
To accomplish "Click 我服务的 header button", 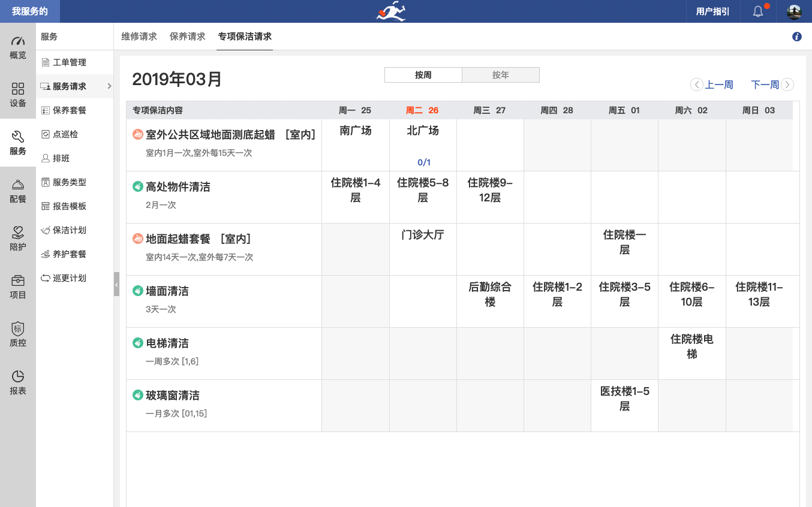I will coord(29,11).
